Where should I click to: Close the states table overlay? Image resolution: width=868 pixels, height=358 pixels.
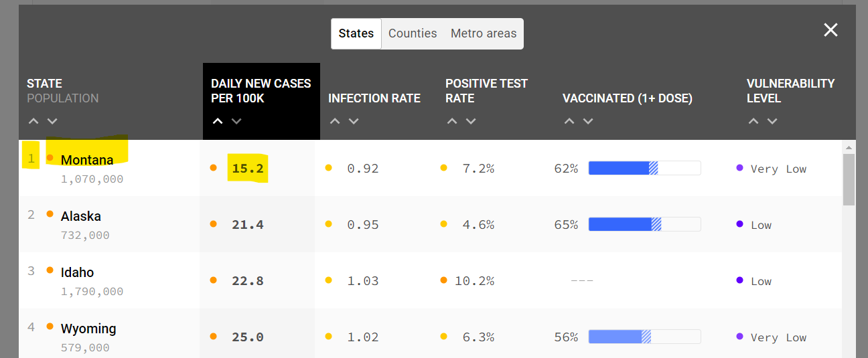(x=830, y=30)
